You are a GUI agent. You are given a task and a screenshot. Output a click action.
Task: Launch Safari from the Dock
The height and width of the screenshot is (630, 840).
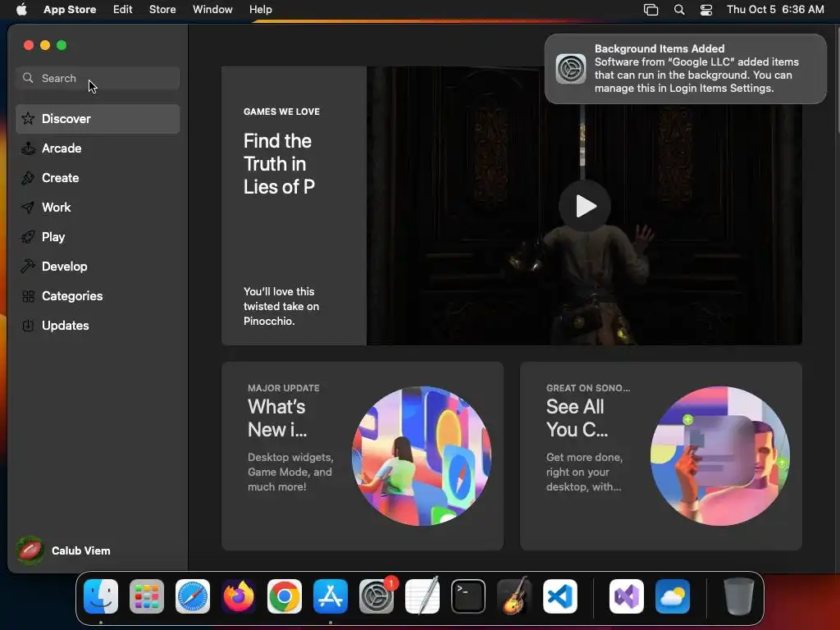pos(193,596)
